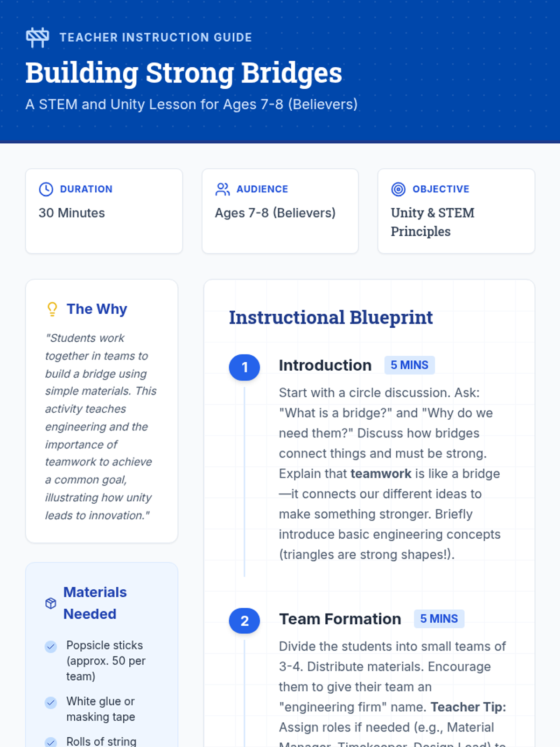Select the Team Formation step heading

click(x=340, y=619)
